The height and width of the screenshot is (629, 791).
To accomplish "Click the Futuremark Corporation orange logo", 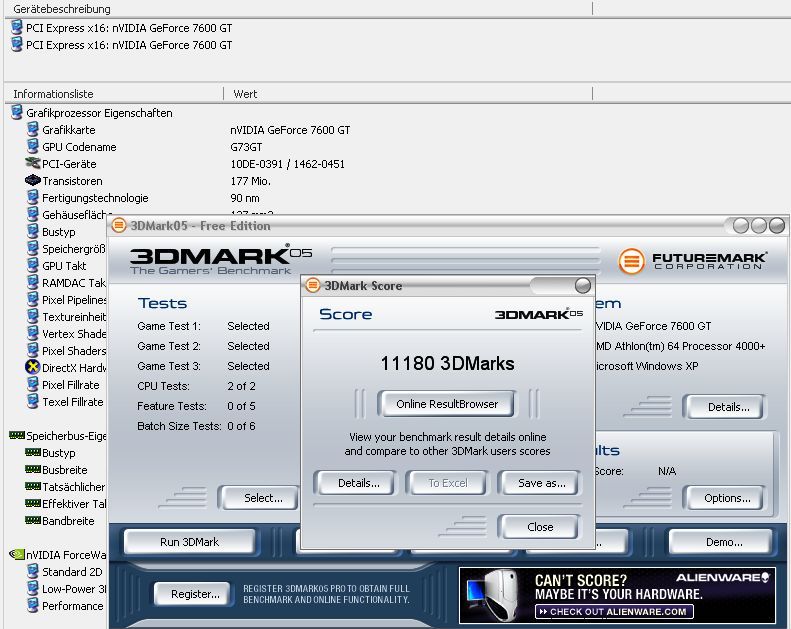I will pyautogui.click(x=631, y=261).
